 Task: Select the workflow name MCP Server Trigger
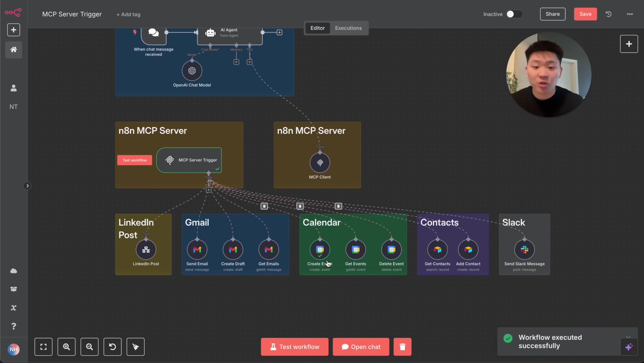point(72,14)
